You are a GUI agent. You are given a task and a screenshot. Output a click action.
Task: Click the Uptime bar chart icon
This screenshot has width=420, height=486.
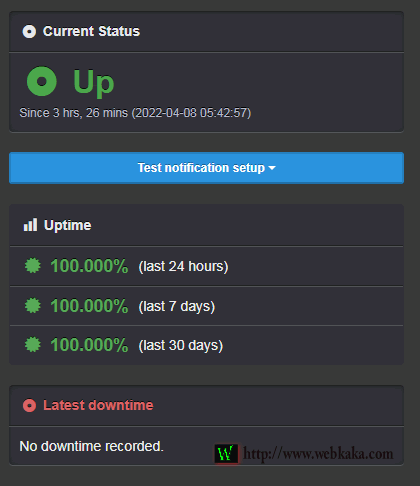coord(30,225)
